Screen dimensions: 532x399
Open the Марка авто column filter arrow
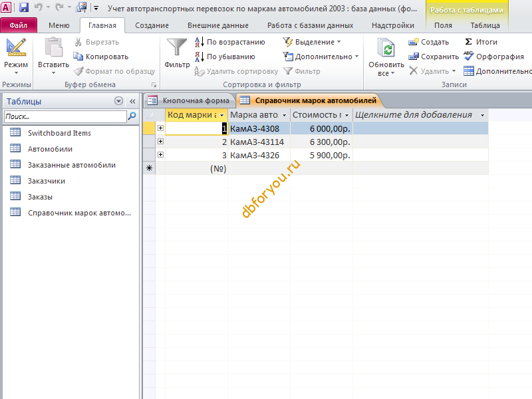pos(285,115)
